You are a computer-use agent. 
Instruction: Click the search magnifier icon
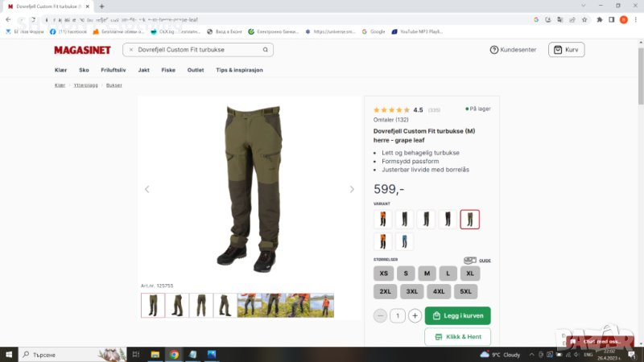(x=266, y=50)
